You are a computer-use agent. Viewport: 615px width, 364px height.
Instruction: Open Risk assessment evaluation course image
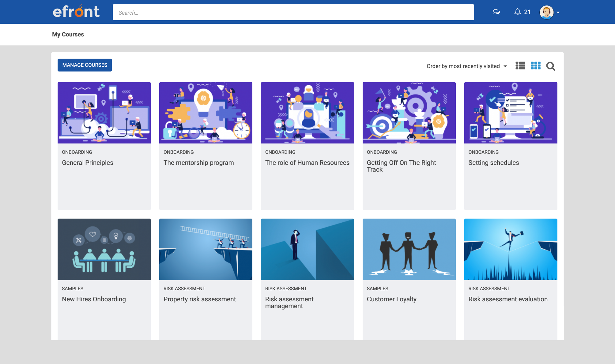511,249
